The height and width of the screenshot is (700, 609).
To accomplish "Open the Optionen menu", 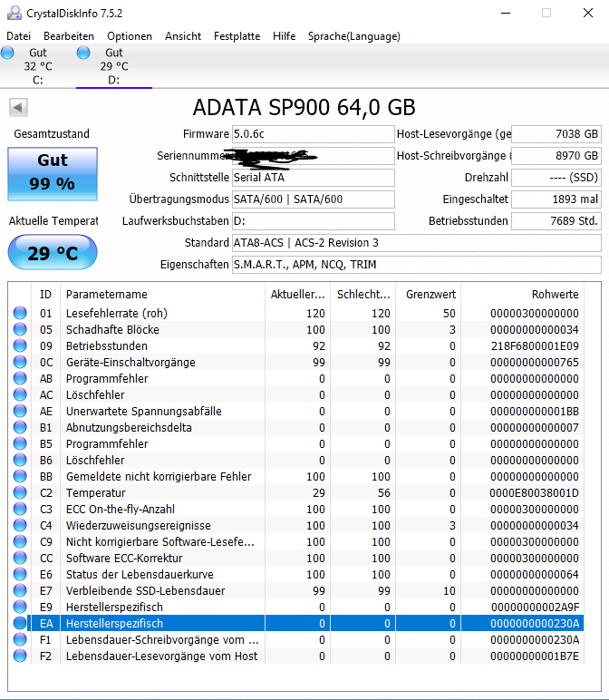I will point(130,36).
